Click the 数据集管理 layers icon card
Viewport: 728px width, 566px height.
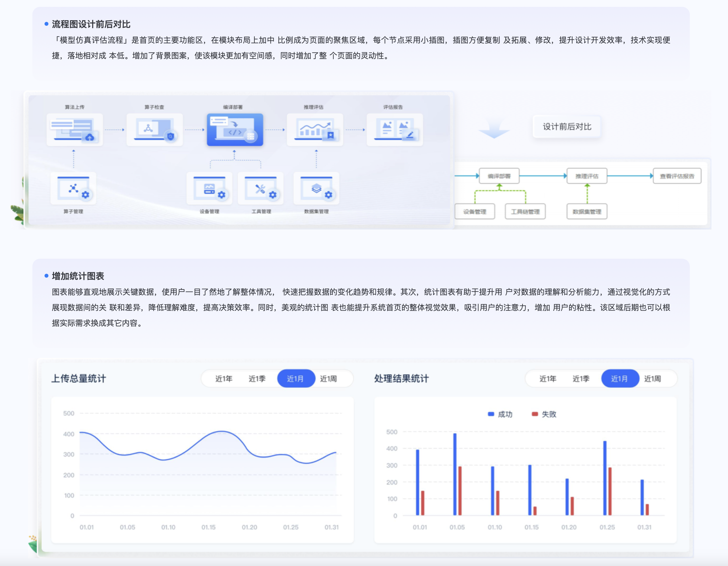(x=316, y=188)
